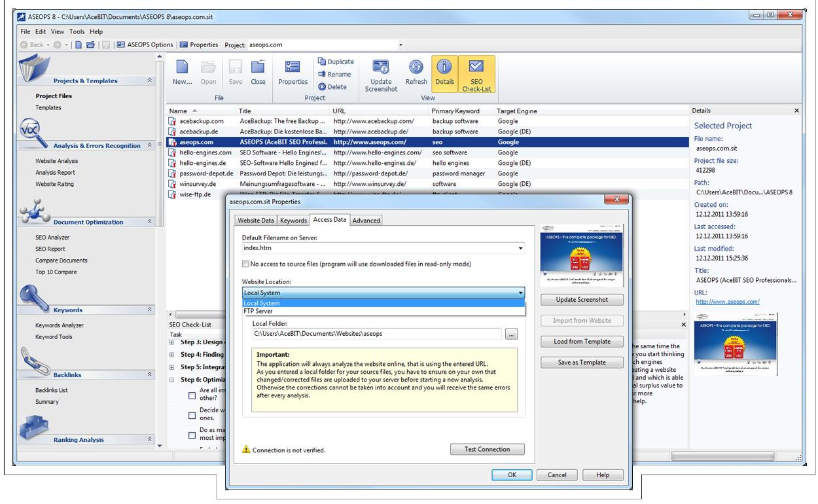Collapse the Document Optimization section chevron
Viewport: 818px width, 504px height.
(149, 222)
